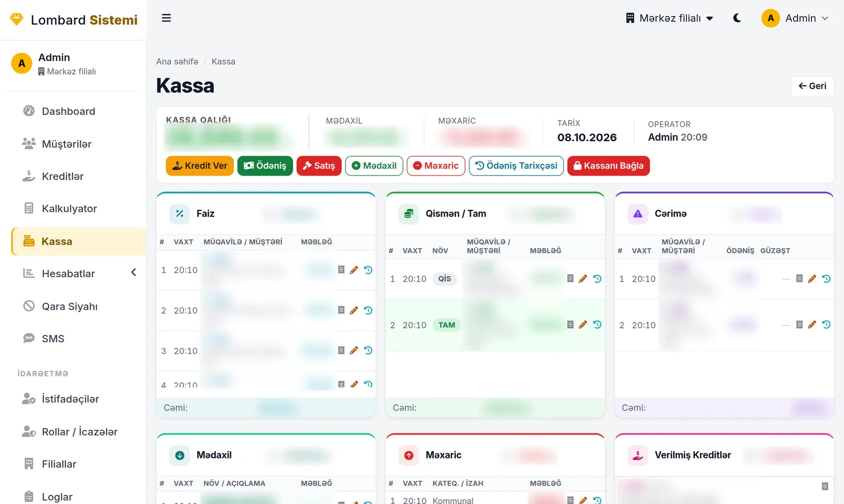
Task: Edit the QİS payment row
Action: tap(583, 279)
